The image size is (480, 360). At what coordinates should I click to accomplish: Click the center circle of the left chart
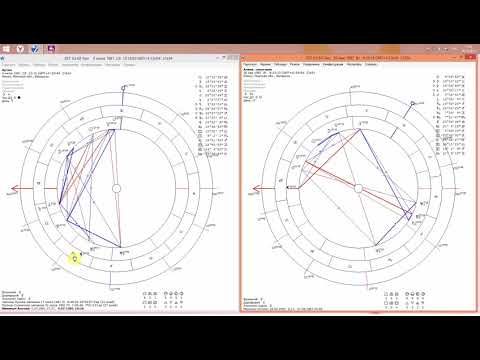click(x=116, y=189)
